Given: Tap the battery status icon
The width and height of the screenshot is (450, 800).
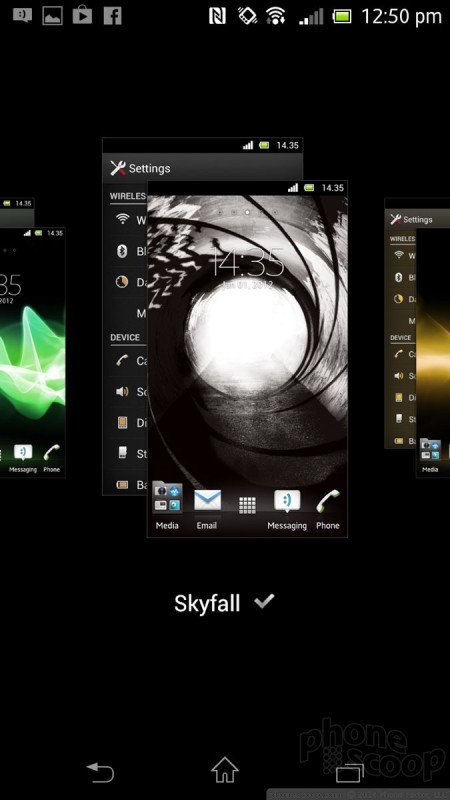Looking at the screenshot, I should (342, 16).
